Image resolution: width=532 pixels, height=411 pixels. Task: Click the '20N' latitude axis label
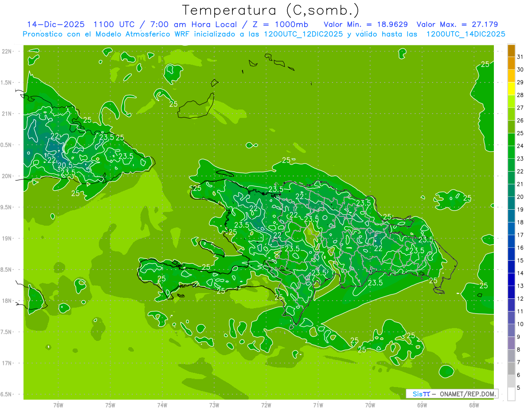click(7, 176)
